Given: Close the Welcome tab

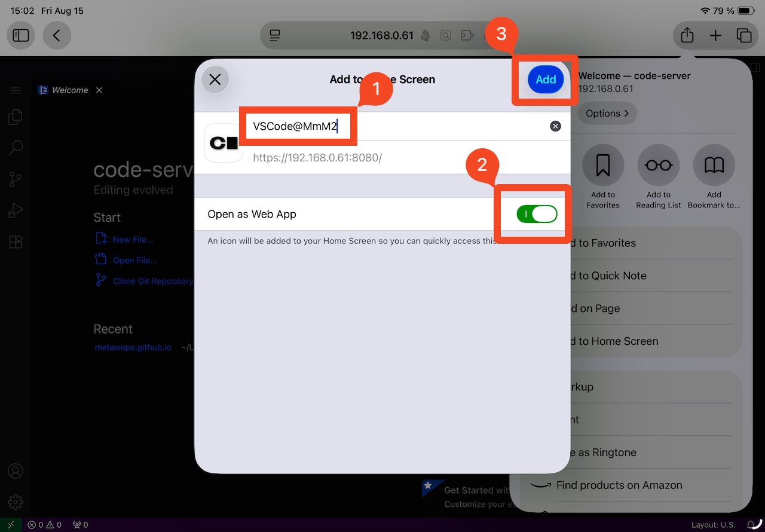Looking at the screenshot, I should click(x=99, y=90).
